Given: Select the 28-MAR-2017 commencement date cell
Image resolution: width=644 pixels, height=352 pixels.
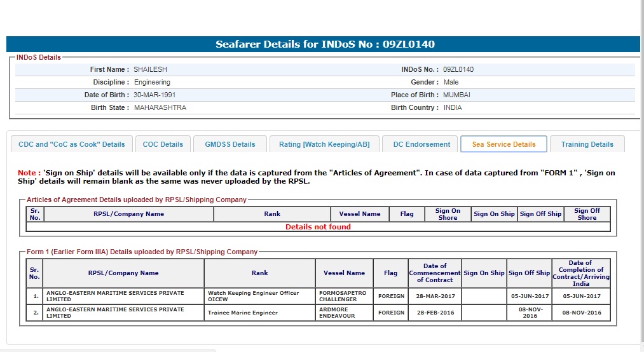Looking at the screenshot, I should coord(434,296).
